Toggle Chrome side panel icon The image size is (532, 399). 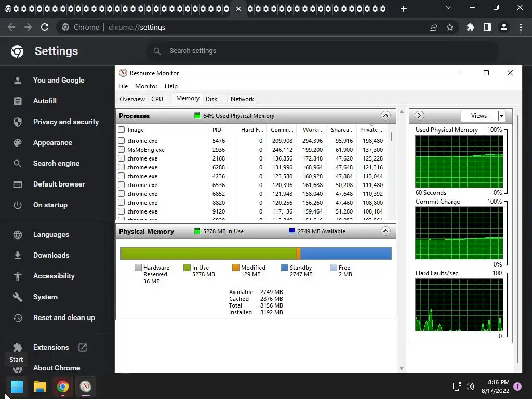(x=487, y=27)
